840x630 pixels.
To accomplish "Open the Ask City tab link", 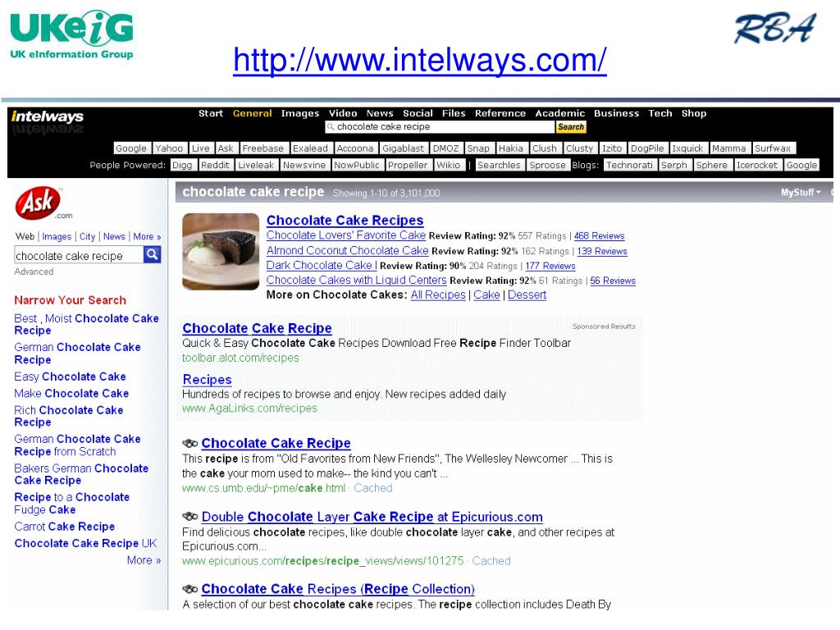I will pos(87,236).
